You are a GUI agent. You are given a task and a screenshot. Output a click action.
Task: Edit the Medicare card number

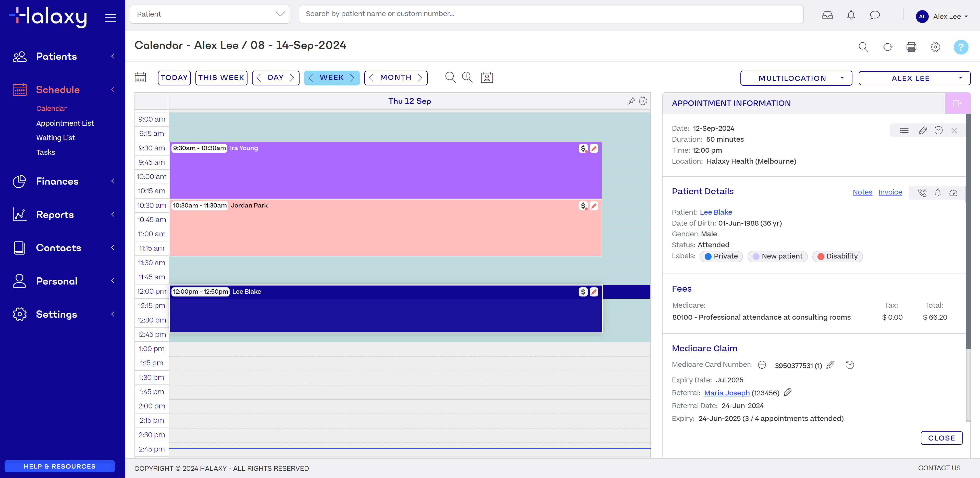[x=830, y=365]
